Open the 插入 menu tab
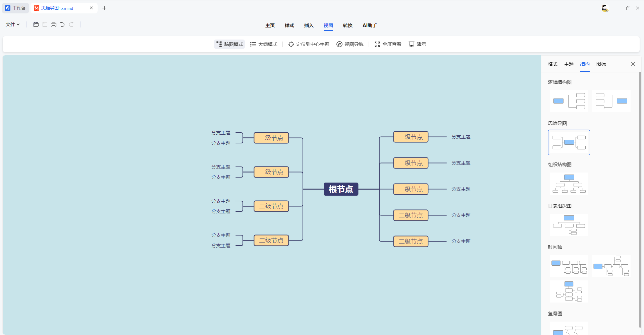Viewport: 644px width, 335px height. [309, 25]
